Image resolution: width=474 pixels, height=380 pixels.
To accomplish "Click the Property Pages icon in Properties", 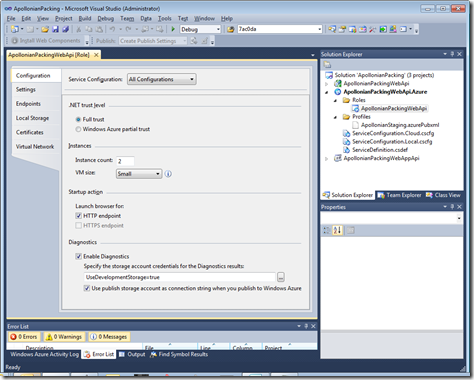I will coord(351,230).
